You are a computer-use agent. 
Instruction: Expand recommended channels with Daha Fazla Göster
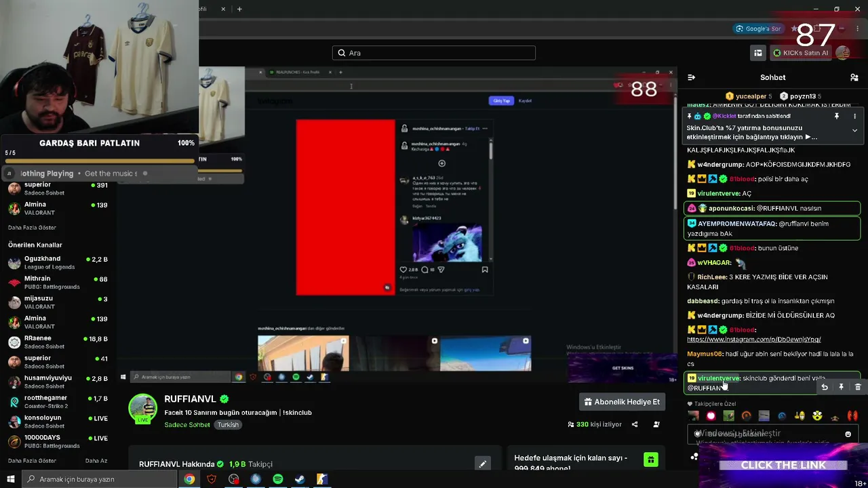coord(32,461)
